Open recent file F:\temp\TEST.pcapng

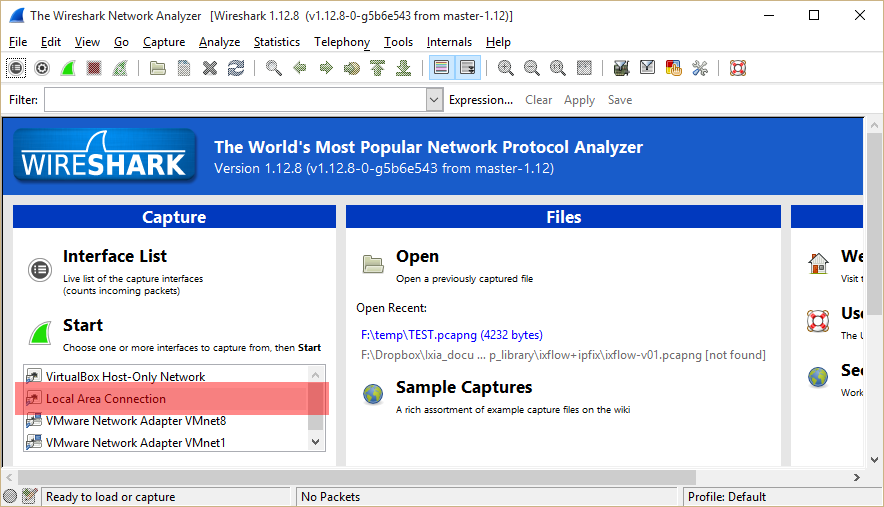[x=452, y=335]
